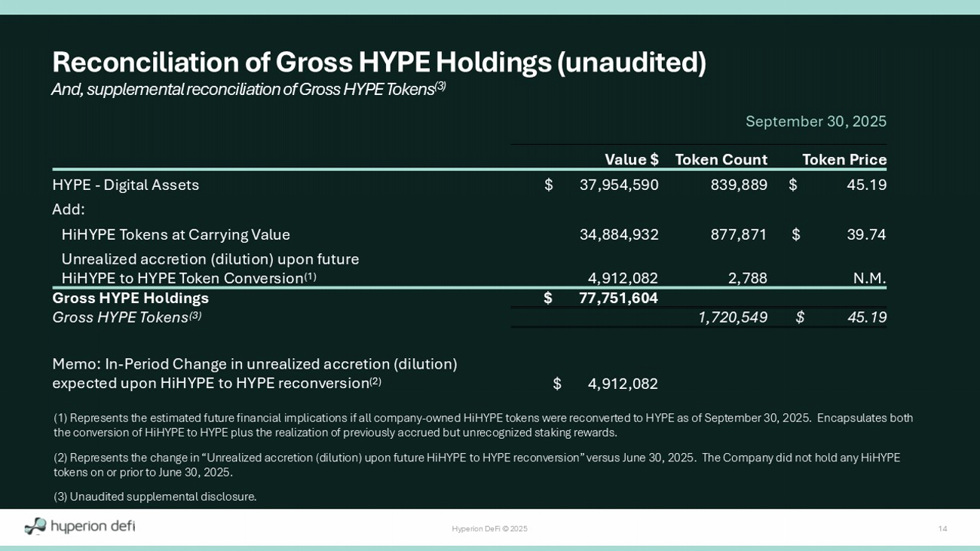Screen dimensions: 980x551
Task: Click the 77,751,604 total value
Action: (618, 298)
